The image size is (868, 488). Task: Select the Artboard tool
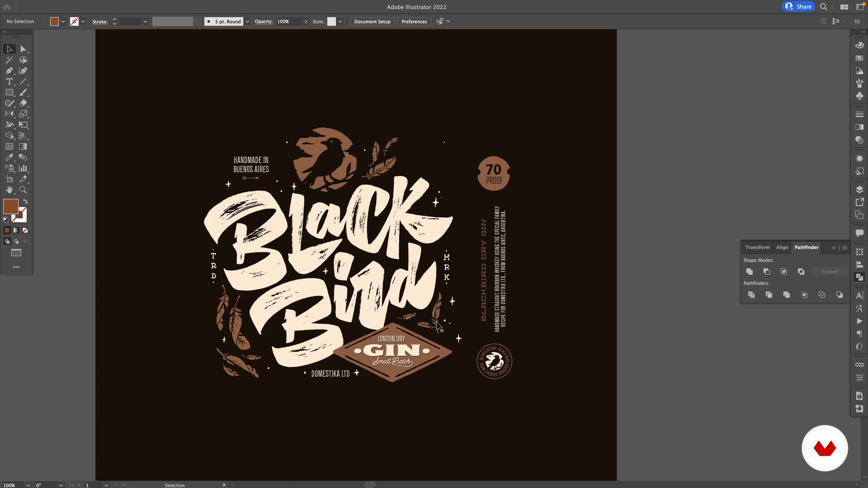[x=9, y=179]
